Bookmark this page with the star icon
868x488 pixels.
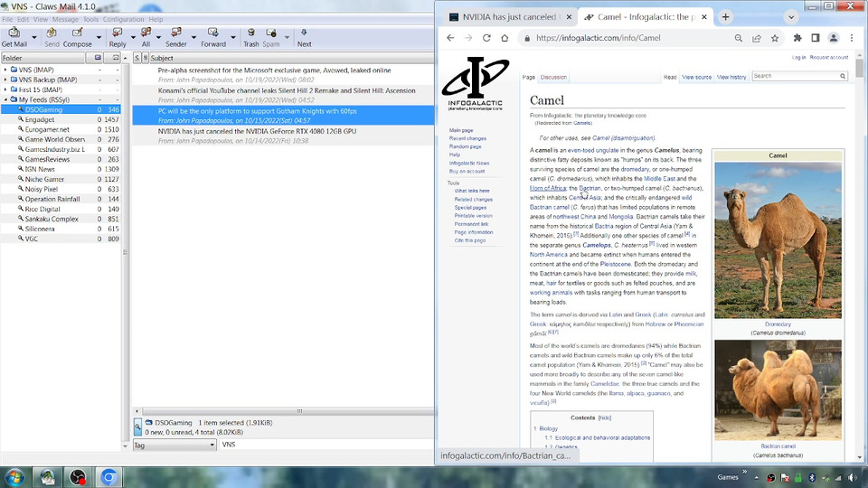click(775, 38)
